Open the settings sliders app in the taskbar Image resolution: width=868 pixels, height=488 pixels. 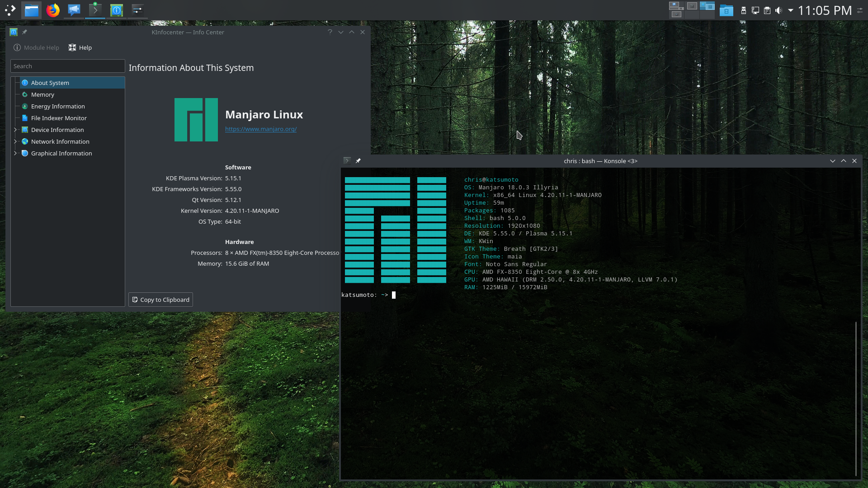pos(138,10)
